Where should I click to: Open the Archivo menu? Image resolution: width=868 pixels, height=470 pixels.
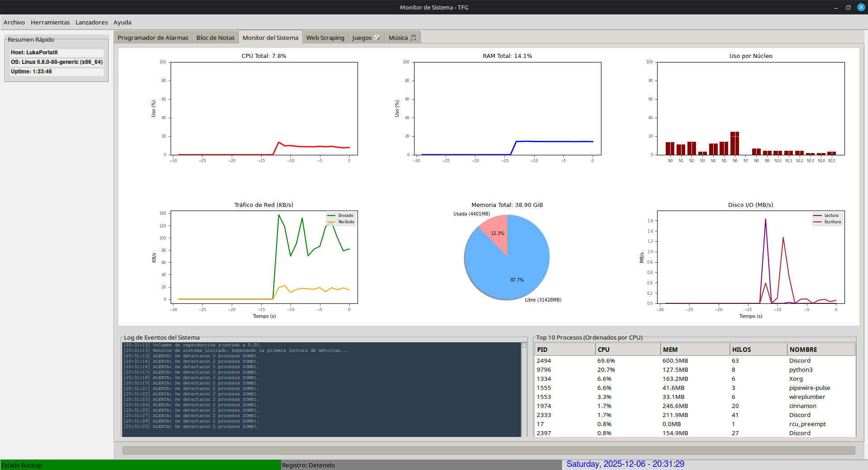(x=14, y=22)
